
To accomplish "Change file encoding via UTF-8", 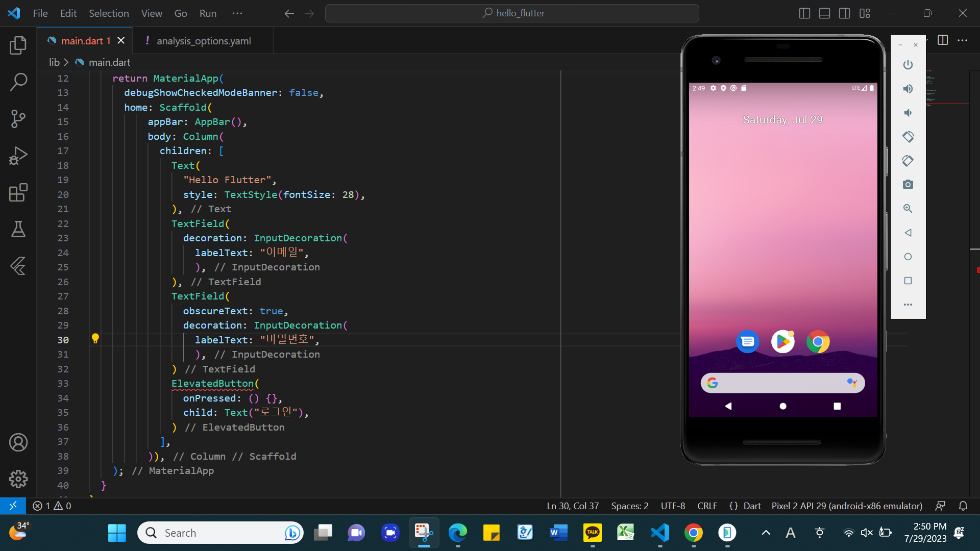I will pos(673,506).
